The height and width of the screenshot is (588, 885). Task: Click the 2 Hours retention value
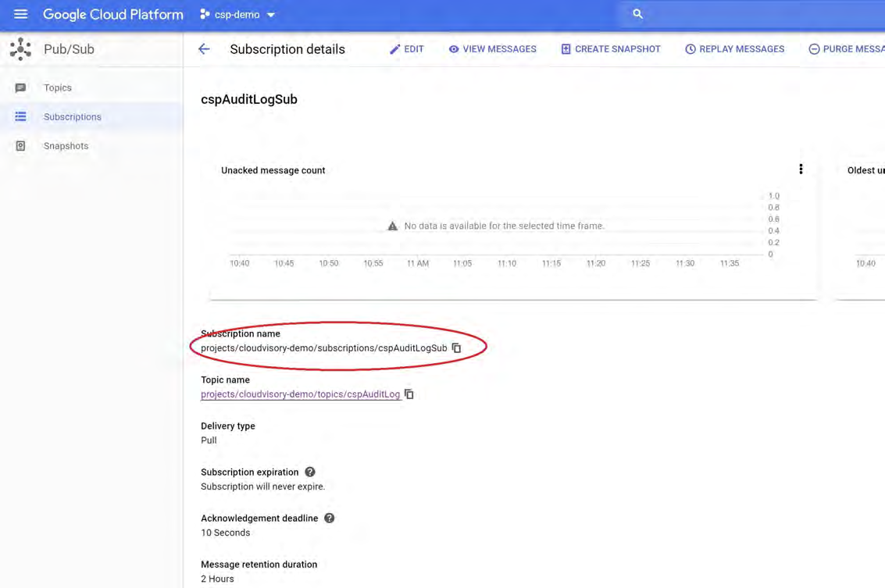(x=217, y=579)
